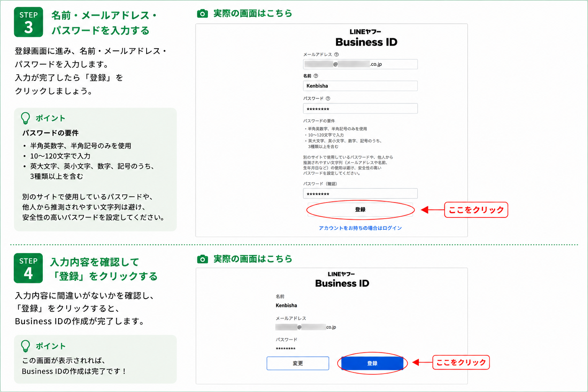The height and width of the screenshot is (392, 588).
Task: Click the LINEヤフー logo on the registration form
Action: coord(365,32)
